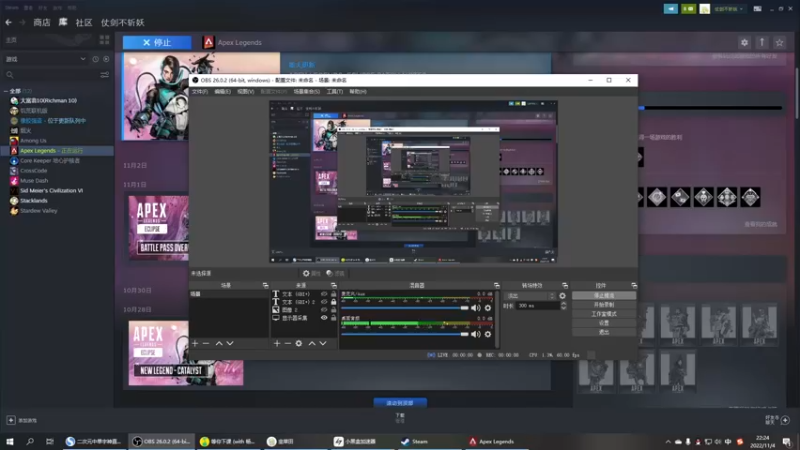The height and width of the screenshot is (450, 800).
Task: Open the 文件 menu in OBS
Action: [x=199, y=92]
